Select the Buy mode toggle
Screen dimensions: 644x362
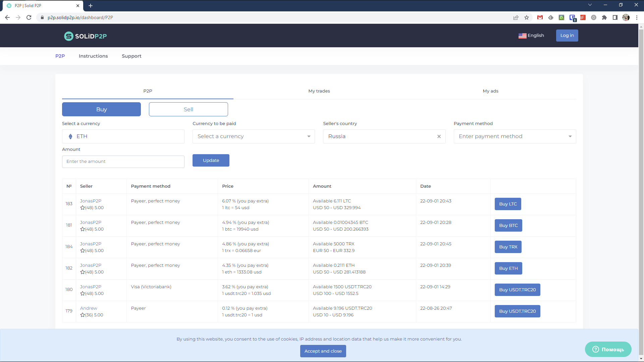(101, 109)
